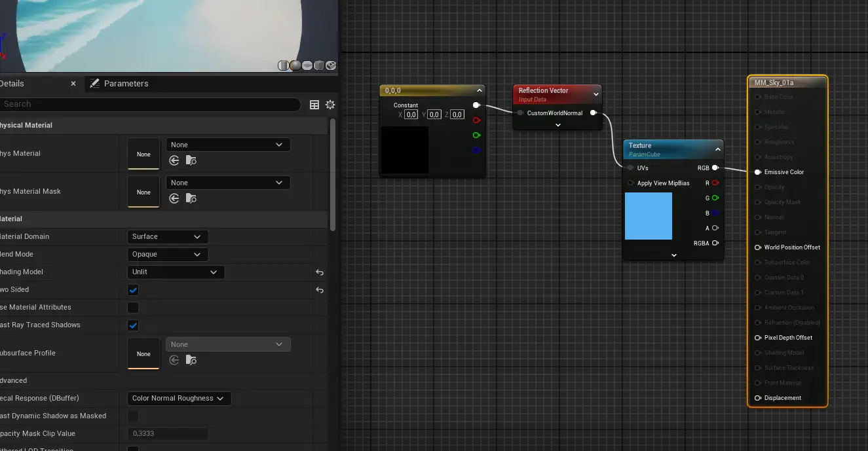Image resolution: width=868 pixels, height=451 pixels.
Task: Enable Use Material Attributes checkbox
Action: pos(133,308)
